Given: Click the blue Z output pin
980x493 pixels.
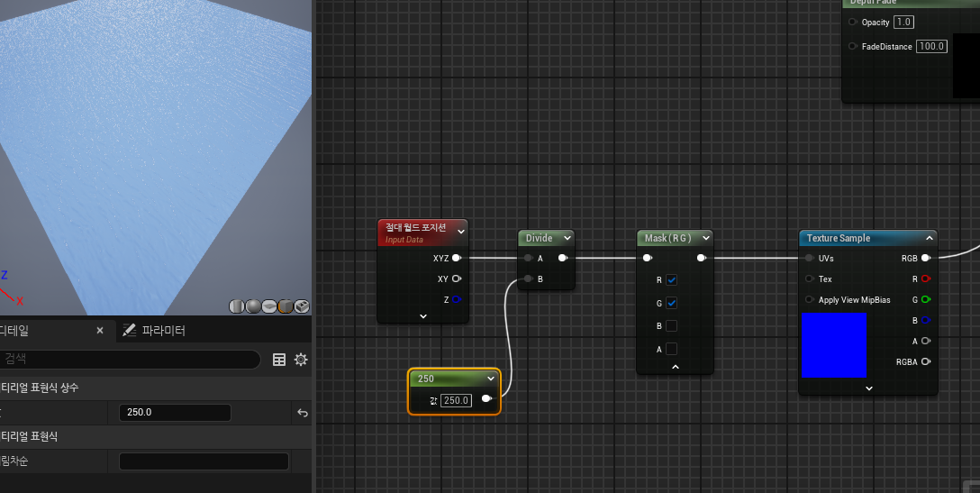Looking at the screenshot, I should 457,299.
